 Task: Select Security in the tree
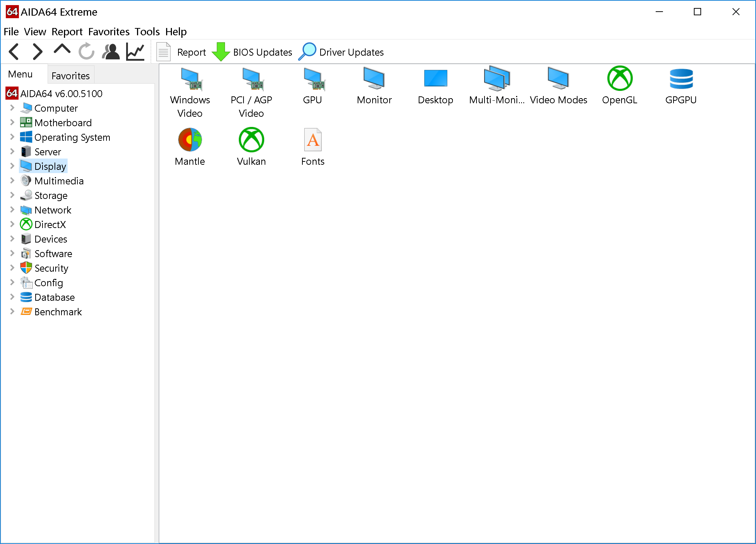[44, 268]
